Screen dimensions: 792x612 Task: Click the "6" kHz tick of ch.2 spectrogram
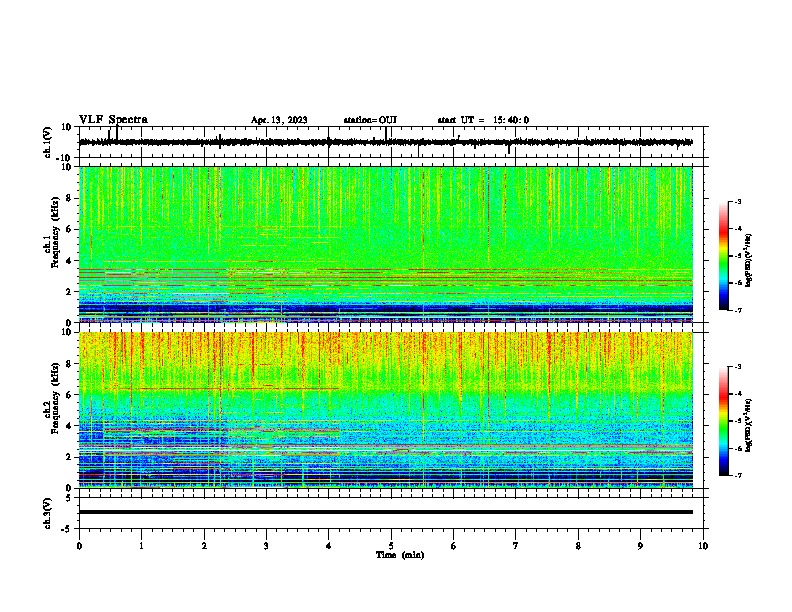pos(69,394)
